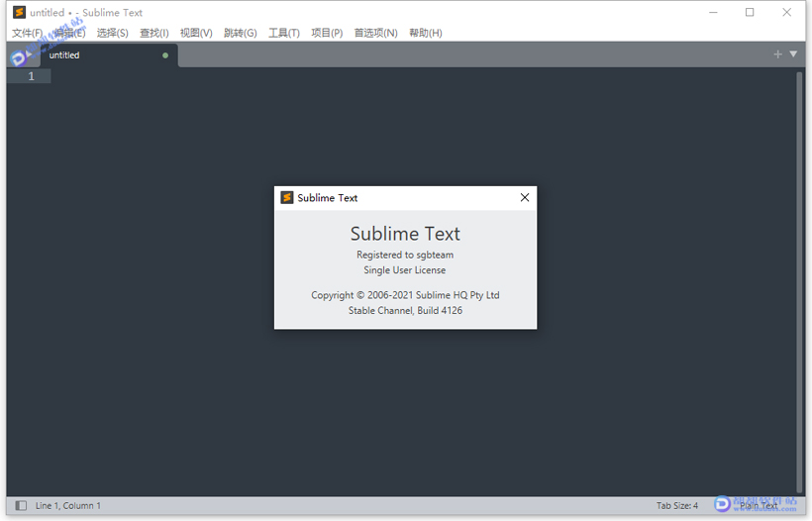Click the Sublime Text icon in dialog title
This screenshot has width=812, height=521.
287,198
